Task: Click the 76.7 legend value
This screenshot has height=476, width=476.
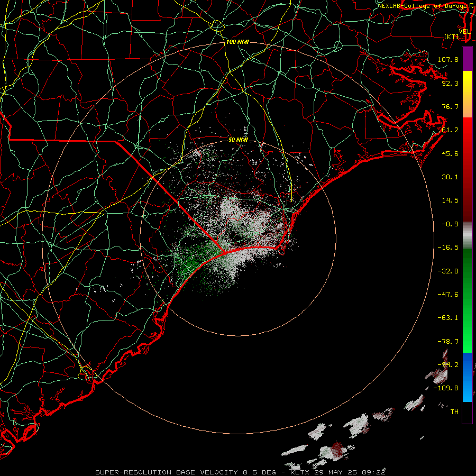Action: click(x=450, y=106)
